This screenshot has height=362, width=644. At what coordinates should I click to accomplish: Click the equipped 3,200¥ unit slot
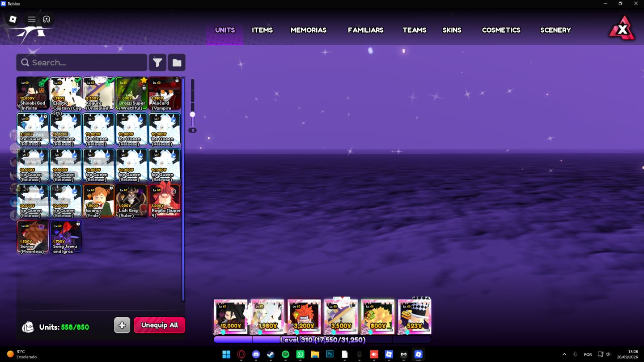304,317
